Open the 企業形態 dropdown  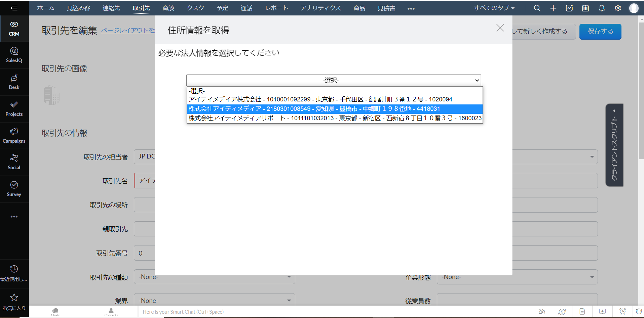click(517, 277)
